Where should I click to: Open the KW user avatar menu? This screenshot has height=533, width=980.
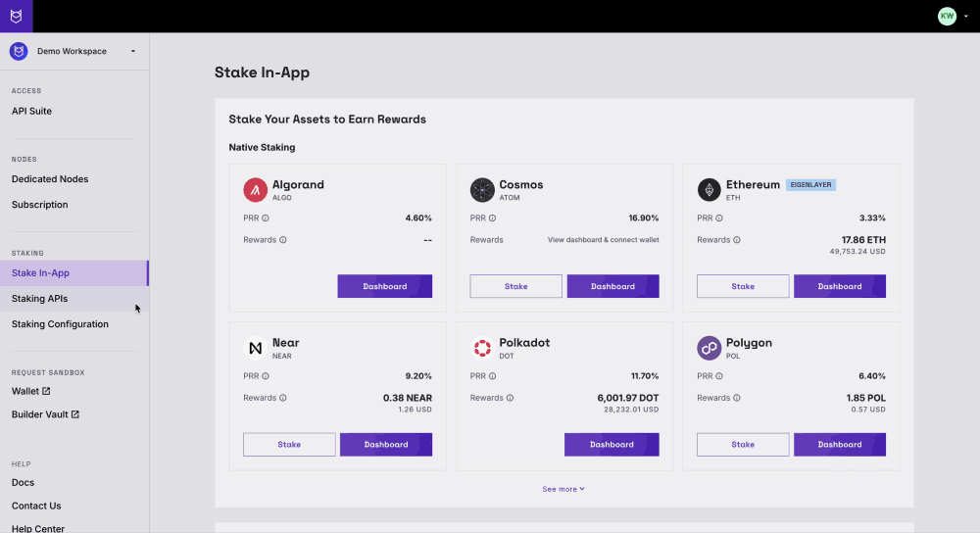click(947, 17)
